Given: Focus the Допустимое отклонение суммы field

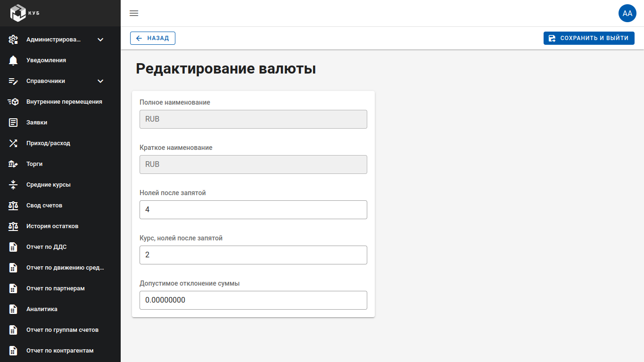Looking at the screenshot, I should (253, 300).
